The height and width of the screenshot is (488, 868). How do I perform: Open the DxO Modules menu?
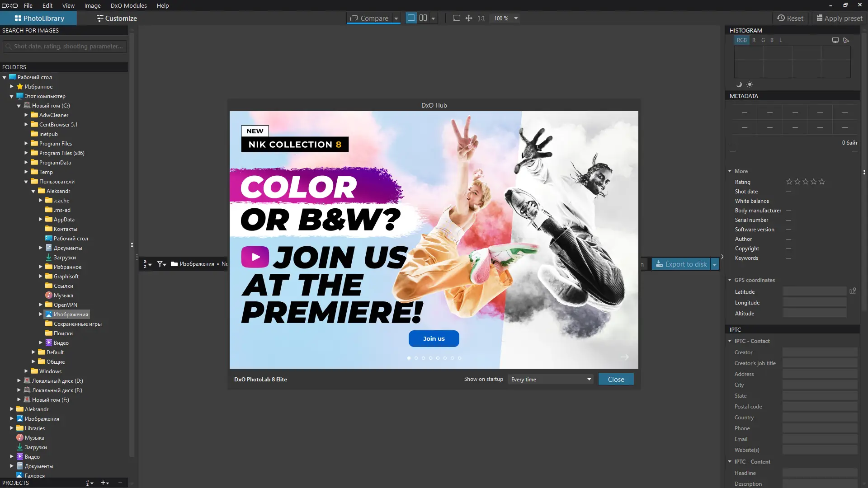[x=128, y=5]
